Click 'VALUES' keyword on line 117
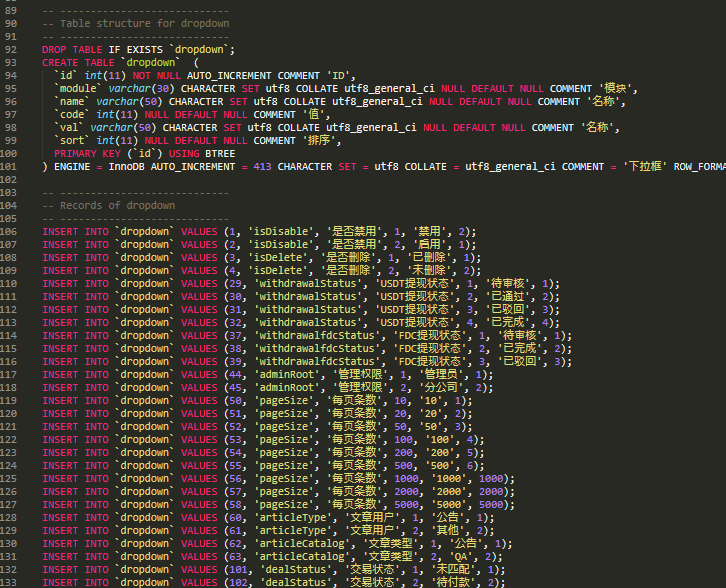 click(199, 375)
